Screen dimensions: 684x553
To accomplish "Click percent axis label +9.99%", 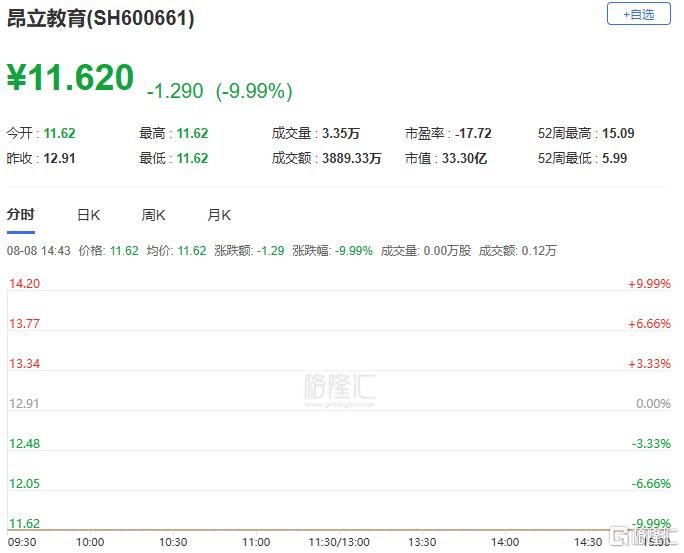I will click(649, 284).
